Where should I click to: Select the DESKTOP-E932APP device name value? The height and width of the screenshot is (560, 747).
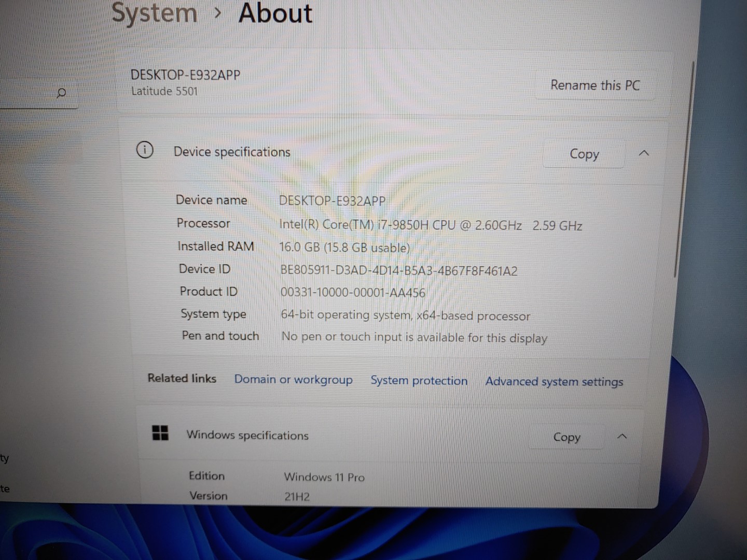click(332, 201)
